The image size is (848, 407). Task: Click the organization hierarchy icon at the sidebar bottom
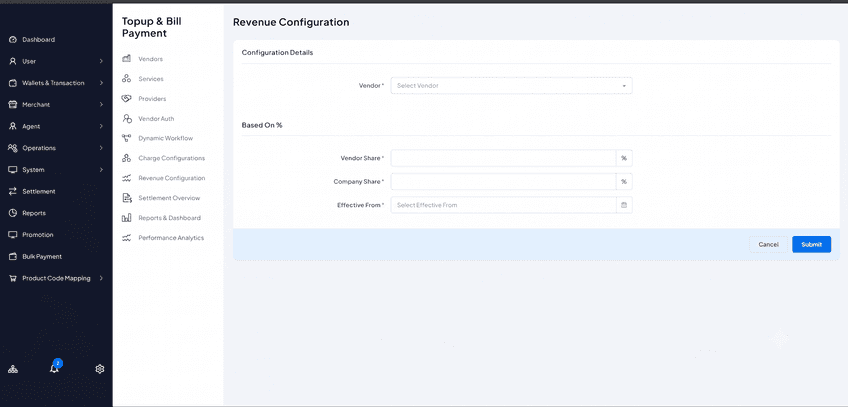pyautogui.click(x=13, y=369)
